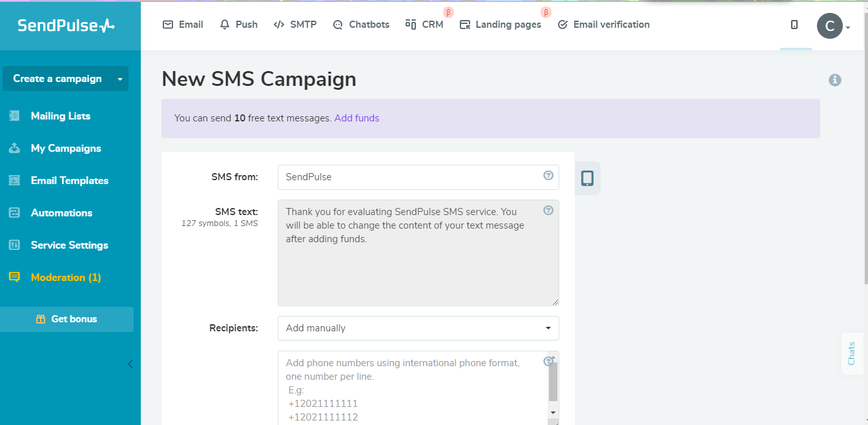
Task: Click the phone numbers scrollbar down arrow
Action: coord(553,412)
